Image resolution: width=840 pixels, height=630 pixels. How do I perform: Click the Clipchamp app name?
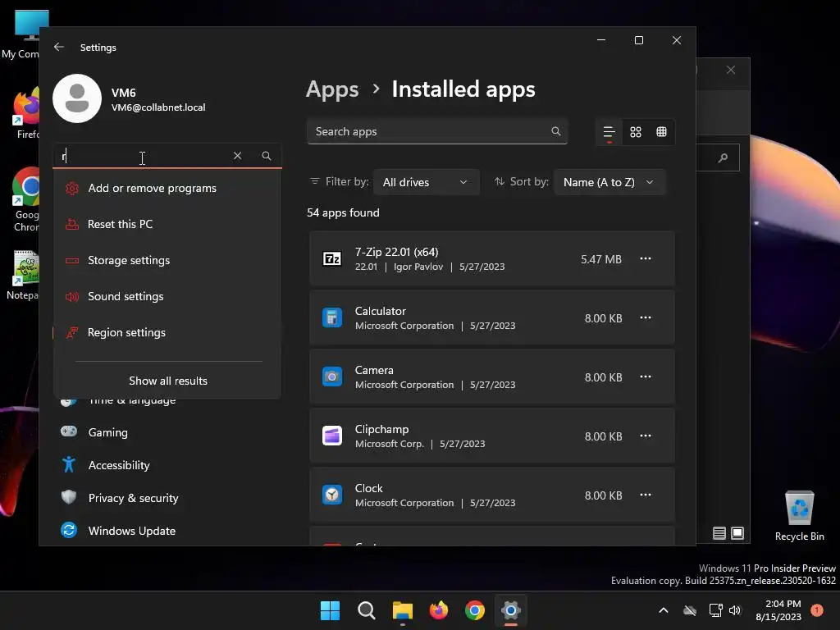(x=381, y=429)
